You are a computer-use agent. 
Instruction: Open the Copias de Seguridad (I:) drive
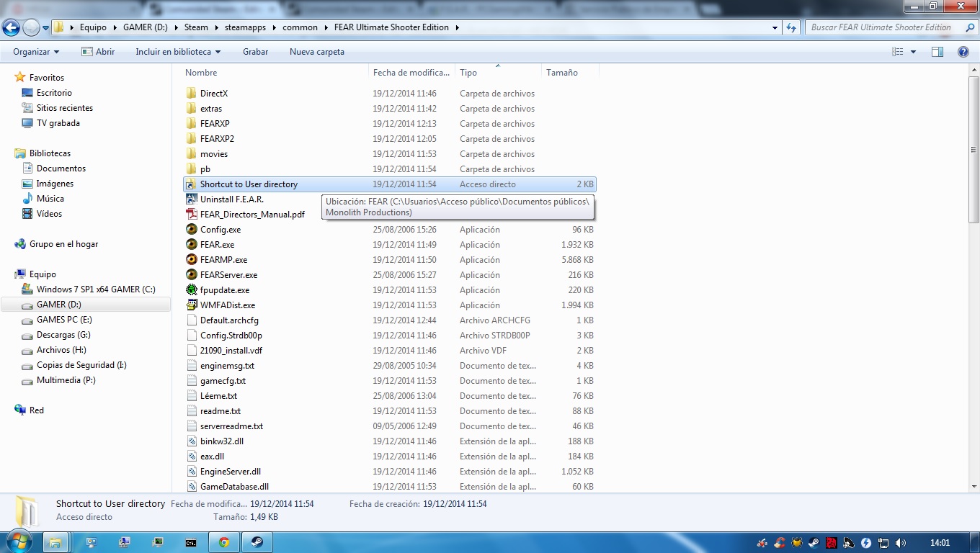coord(81,365)
